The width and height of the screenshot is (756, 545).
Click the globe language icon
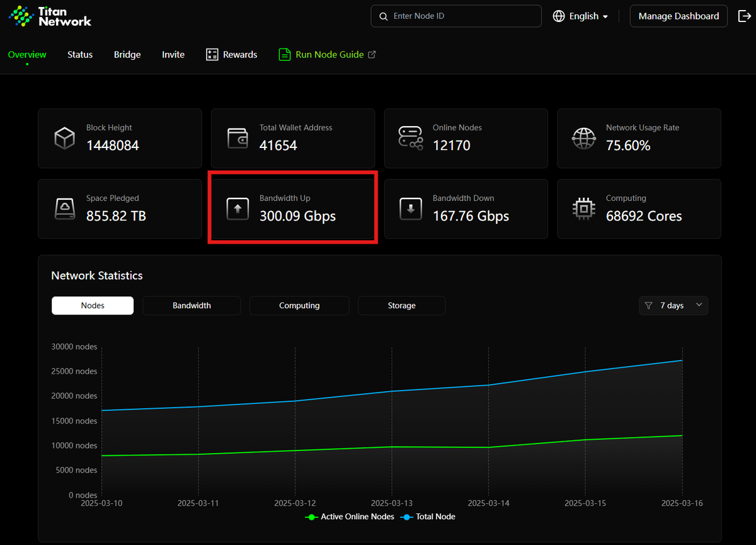[559, 16]
